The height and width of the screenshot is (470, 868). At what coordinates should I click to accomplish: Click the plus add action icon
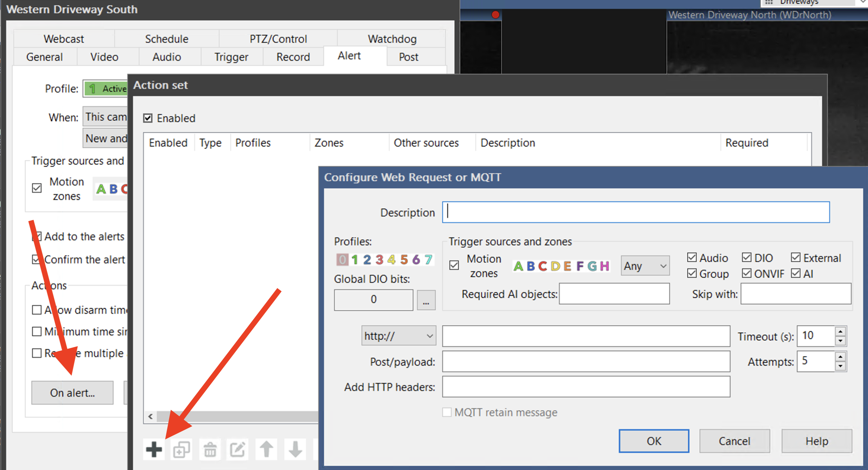[154, 449]
